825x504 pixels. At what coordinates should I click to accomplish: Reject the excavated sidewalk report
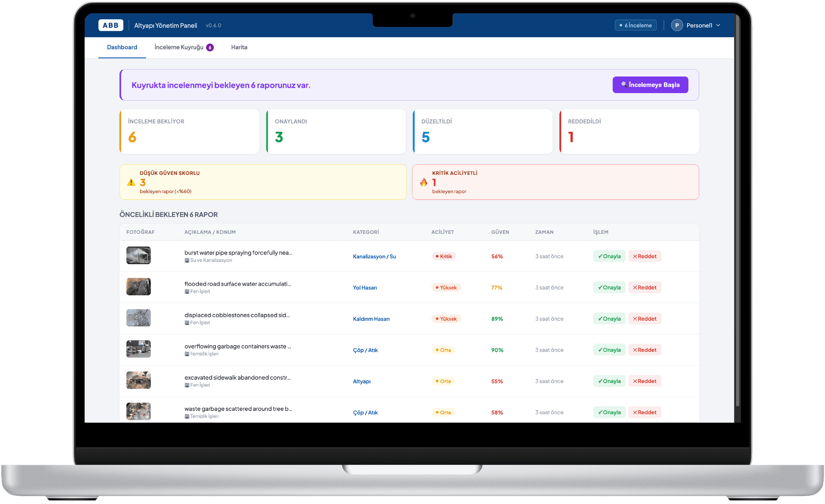tap(645, 381)
